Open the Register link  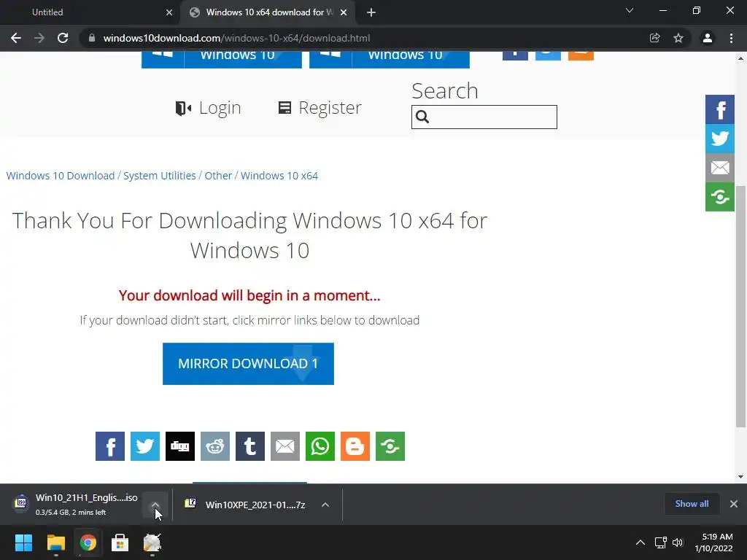tap(320, 108)
